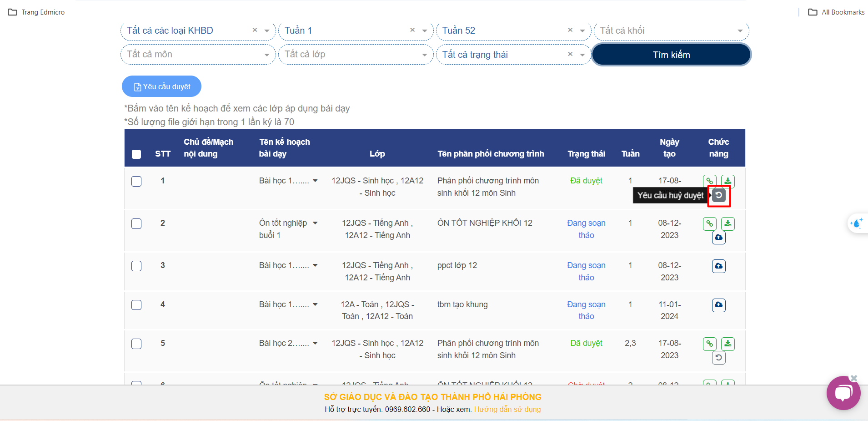Click the cloud upload icon in row 3
The width and height of the screenshot is (868, 421).
click(718, 266)
